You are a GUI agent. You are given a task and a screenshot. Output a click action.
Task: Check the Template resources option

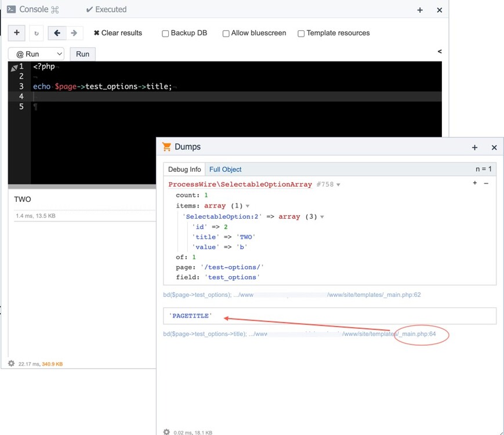[301, 34]
